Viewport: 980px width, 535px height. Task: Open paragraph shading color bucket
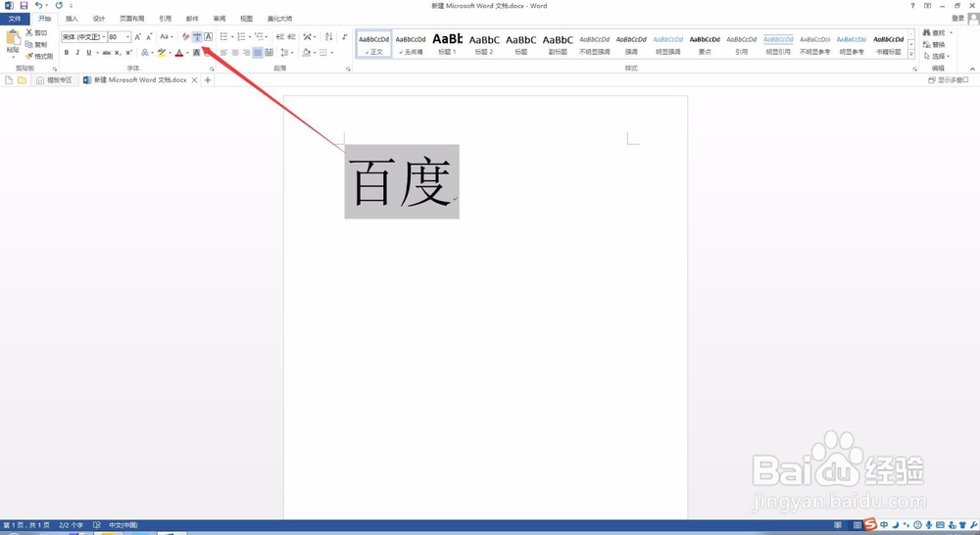(x=306, y=53)
